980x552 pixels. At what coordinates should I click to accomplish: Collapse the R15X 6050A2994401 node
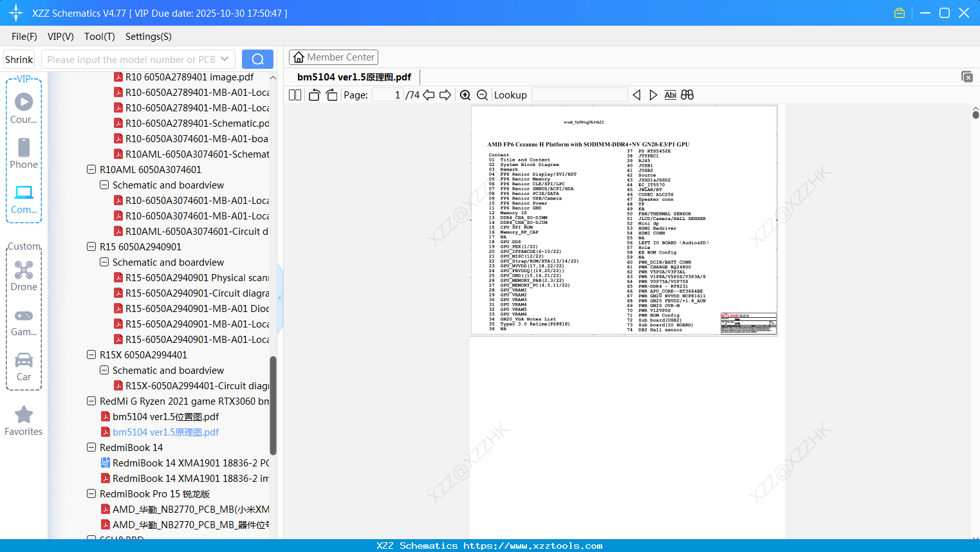point(91,355)
